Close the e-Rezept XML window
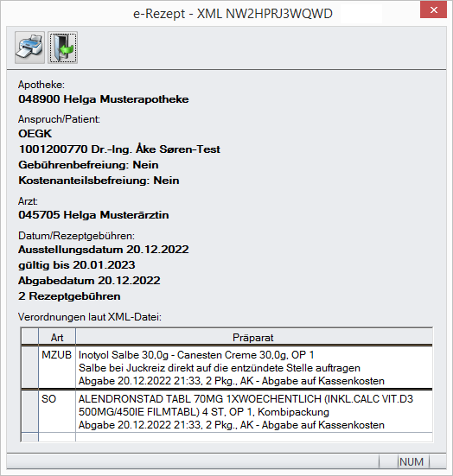This screenshot has height=476, width=453. click(x=434, y=10)
